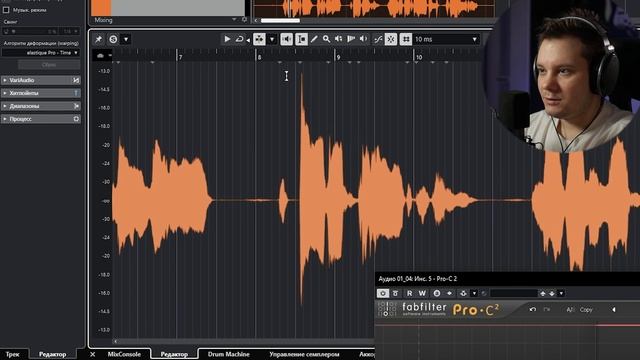Select the Zoom magnifier tool
The height and width of the screenshot is (360, 640).
point(326,39)
